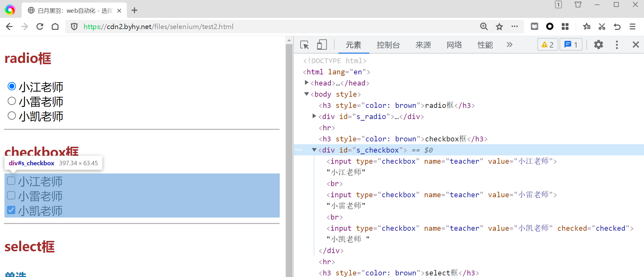Open the site security shield info
This screenshot has height=277, width=644.
click(x=74, y=26)
